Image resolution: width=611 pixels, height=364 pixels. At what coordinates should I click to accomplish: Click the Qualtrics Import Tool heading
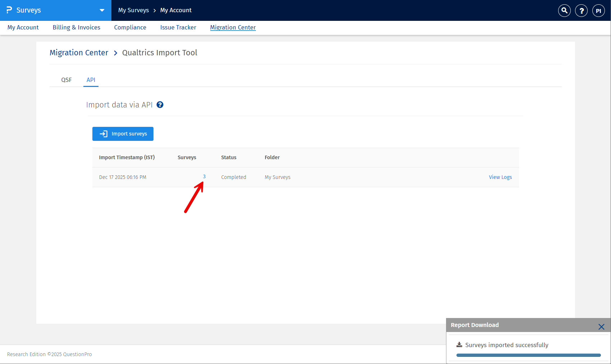coord(160,53)
